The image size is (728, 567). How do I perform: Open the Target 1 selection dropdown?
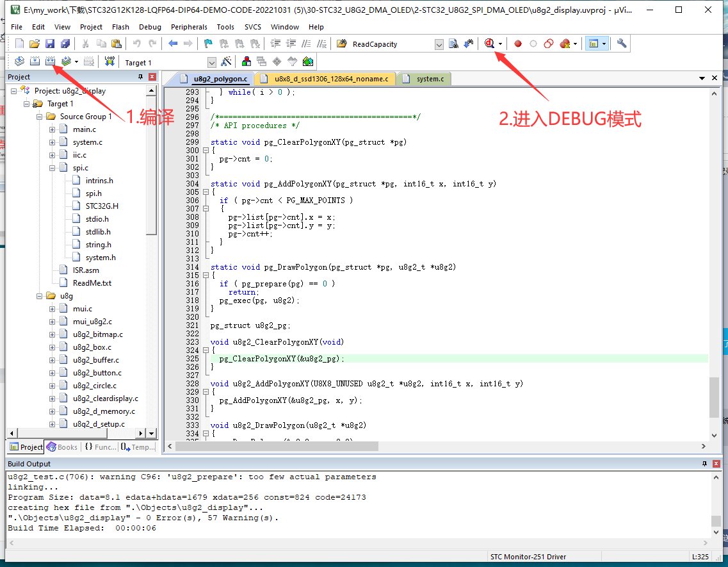[x=212, y=62]
